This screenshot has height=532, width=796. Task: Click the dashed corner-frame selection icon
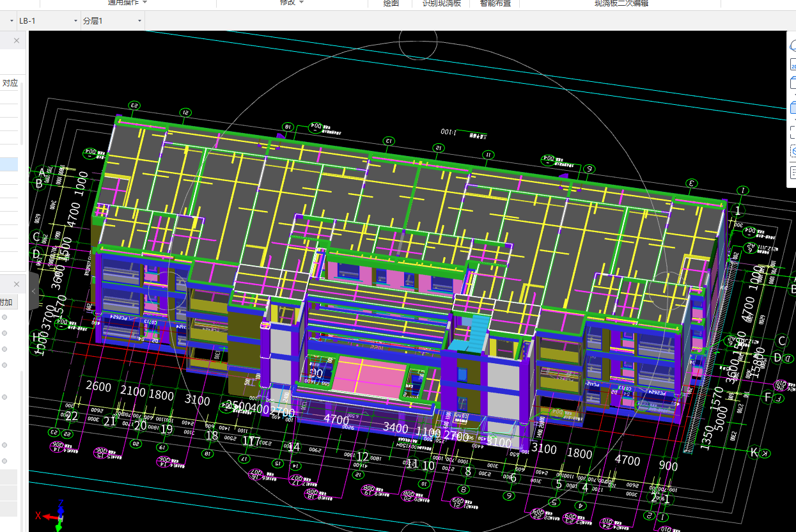(x=793, y=132)
